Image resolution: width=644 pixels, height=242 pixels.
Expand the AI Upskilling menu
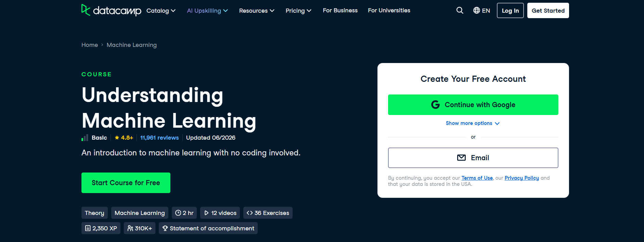point(207,11)
